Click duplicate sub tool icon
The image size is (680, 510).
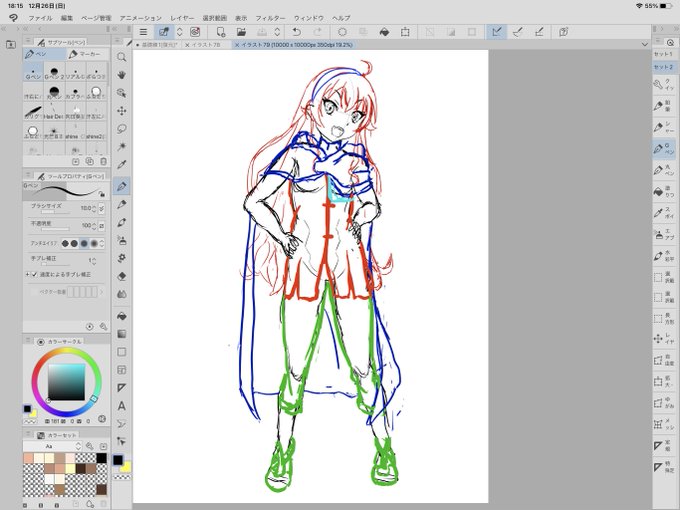point(89,161)
